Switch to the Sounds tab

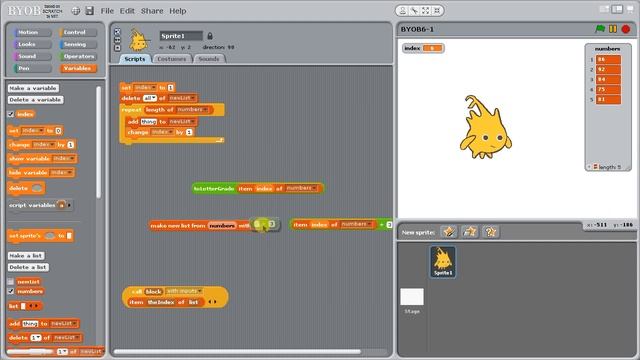(x=209, y=59)
